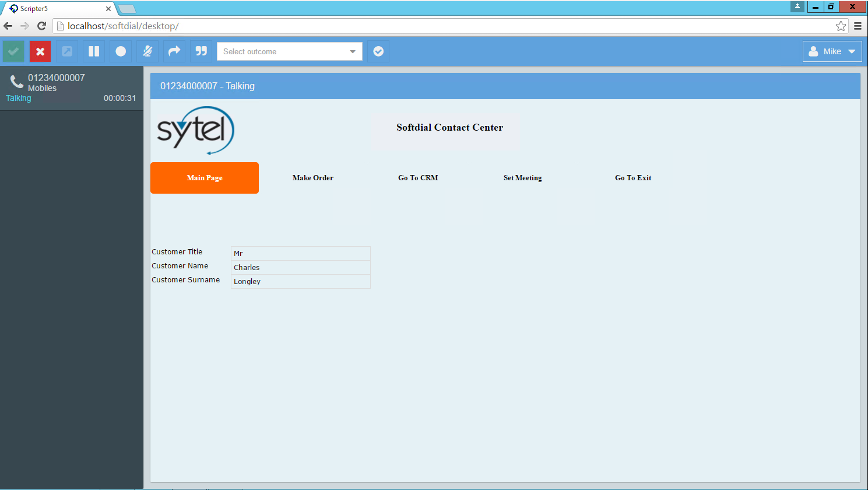
Task: Transfer call using the forward arrow icon
Action: click(x=174, y=51)
